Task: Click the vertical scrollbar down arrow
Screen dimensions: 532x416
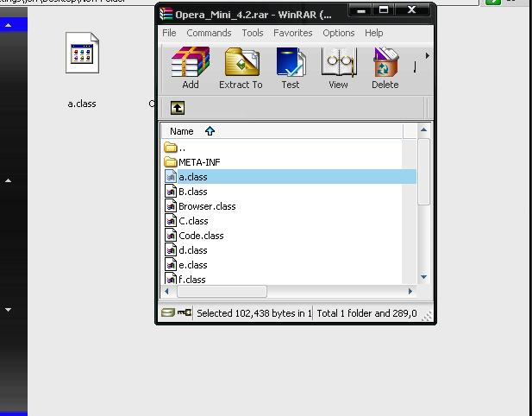Action: coord(423,277)
